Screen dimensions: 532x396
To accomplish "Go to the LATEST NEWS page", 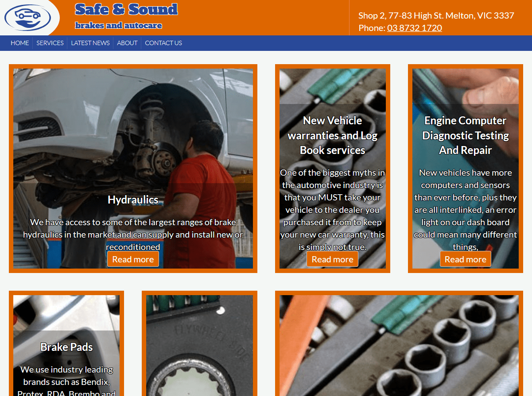I will pyautogui.click(x=90, y=43).
